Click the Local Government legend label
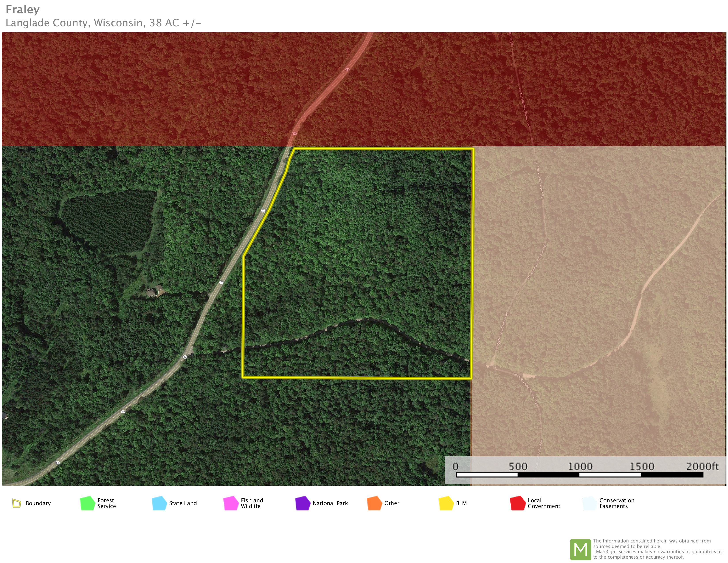Screen dimensions: 728x563 (544, 503)
